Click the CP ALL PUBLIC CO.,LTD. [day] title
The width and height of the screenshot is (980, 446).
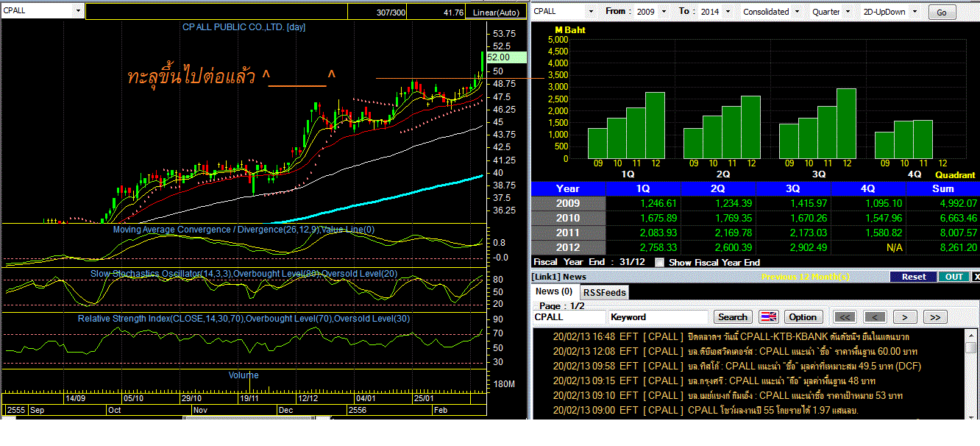point(244,27)
